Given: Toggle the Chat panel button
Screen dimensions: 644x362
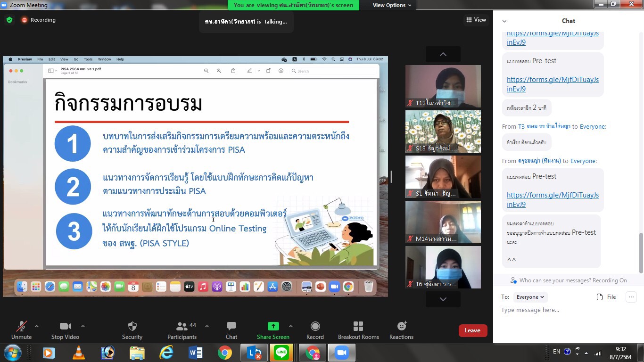Looking at the screenshot, I should (x=231, y=327).
